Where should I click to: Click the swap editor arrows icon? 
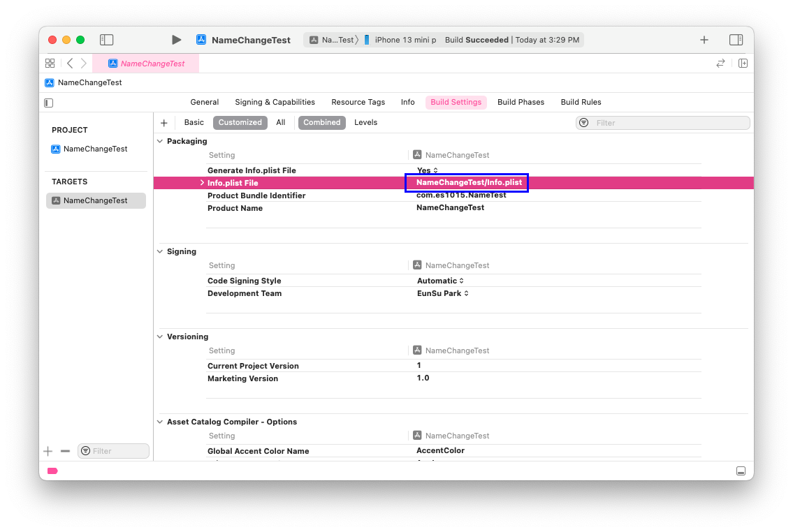coord(720,63)
